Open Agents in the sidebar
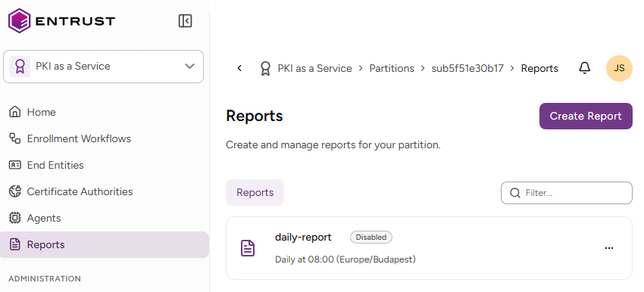644x292 pixels. pyautogui.click(x=43, y=218)
